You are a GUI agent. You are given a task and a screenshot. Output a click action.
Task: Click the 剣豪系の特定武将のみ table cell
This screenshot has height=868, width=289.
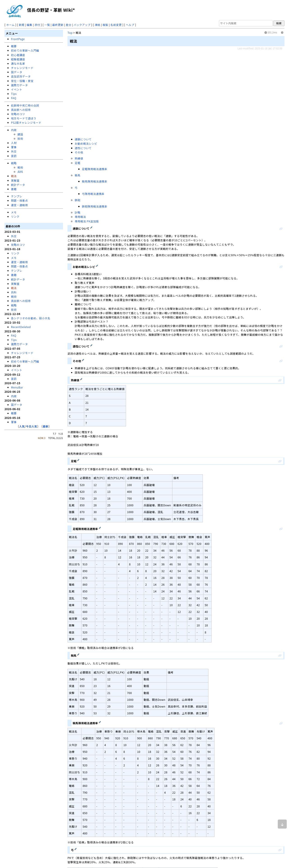coord(187,505)
